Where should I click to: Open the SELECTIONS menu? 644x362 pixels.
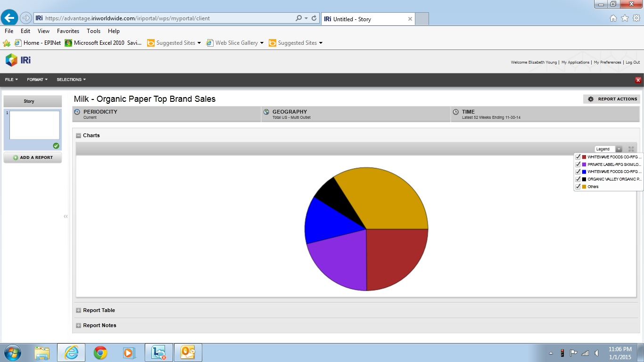pyautogui.click(x=71, y=80)
